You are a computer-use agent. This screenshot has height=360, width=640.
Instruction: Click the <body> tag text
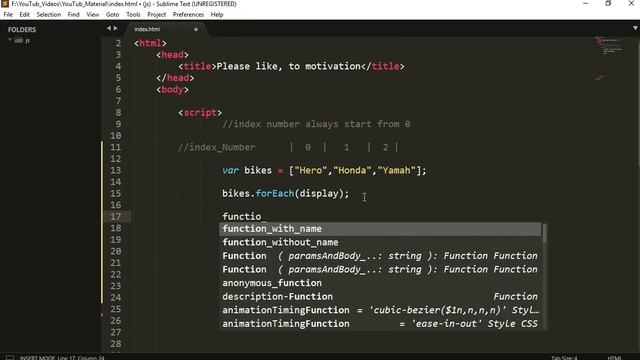click(x=172, y=89)
